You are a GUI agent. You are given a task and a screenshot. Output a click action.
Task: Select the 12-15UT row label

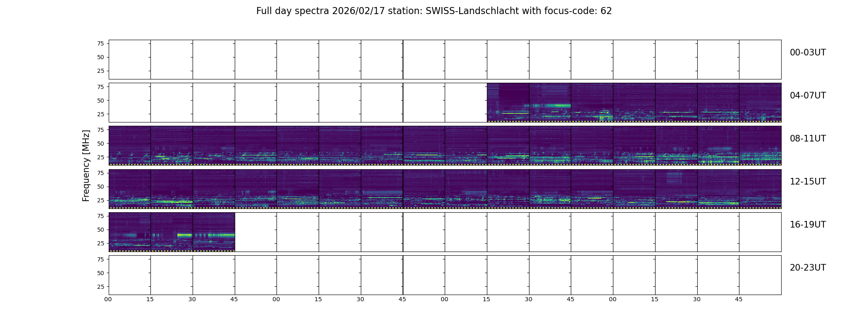tap(808, 182)
